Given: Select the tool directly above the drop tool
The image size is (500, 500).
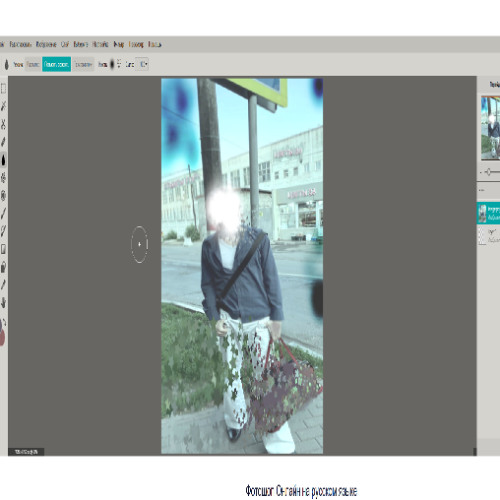Looking at the screenshot, I should coord(3,142).
